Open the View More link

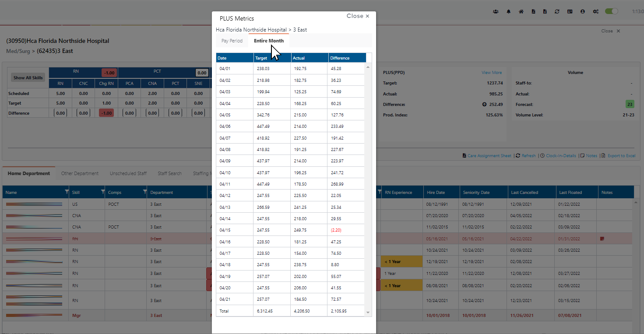tap(492, 73)
